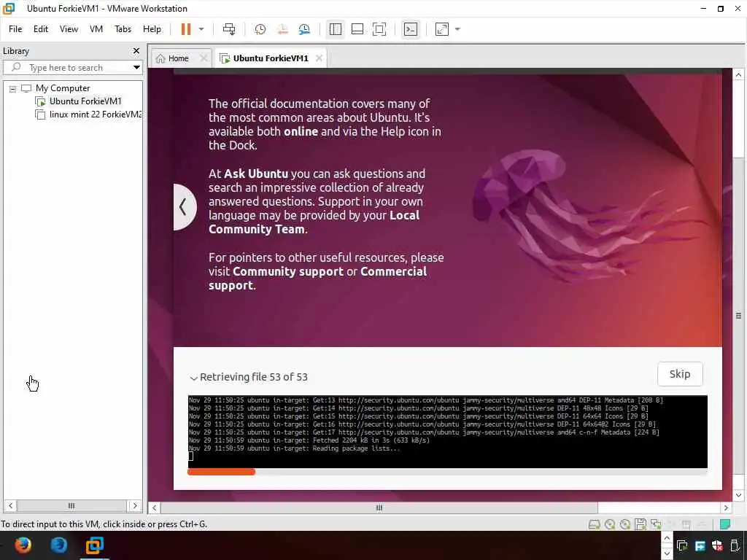This screenshot has height=560, width=747.
Task: Click the blue arrow tray icon
Action: point(700,545)
